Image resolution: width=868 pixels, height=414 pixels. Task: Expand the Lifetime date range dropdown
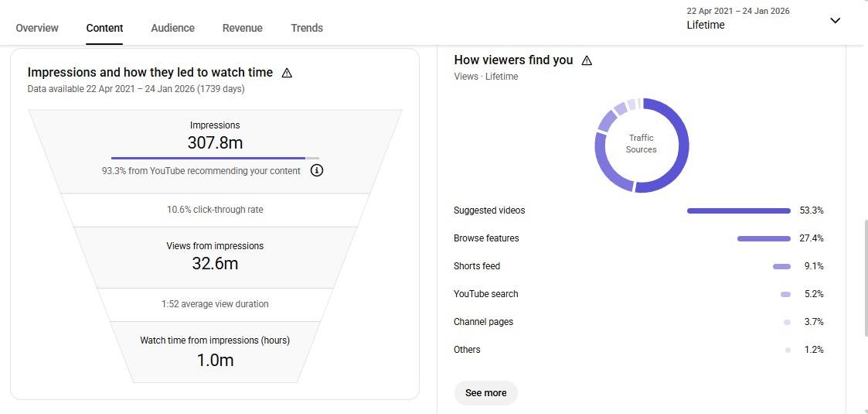click(835, 21)
